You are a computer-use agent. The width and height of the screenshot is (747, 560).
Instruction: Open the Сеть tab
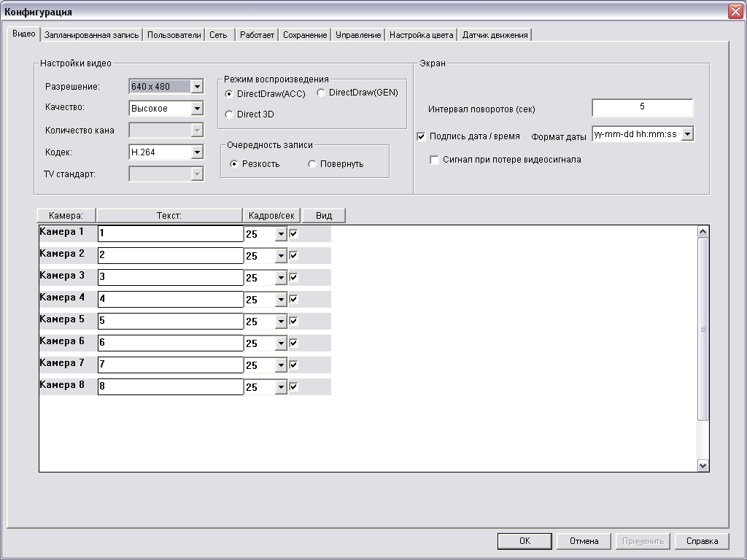(x=218, y=35)
